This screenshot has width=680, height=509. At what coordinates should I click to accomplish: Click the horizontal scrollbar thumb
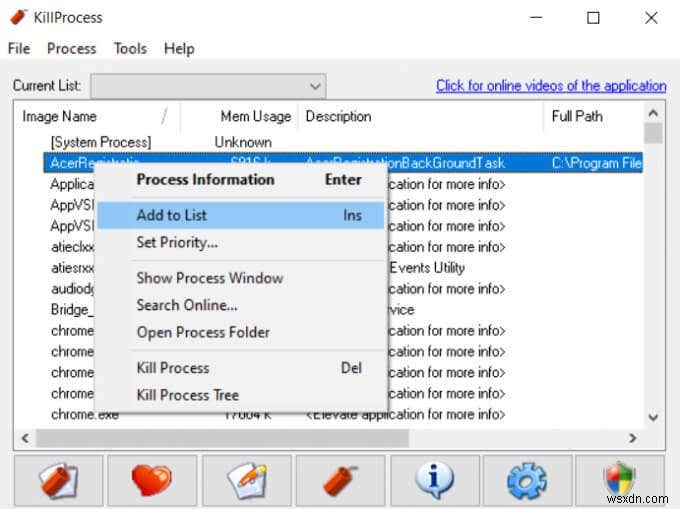[222, 438]
